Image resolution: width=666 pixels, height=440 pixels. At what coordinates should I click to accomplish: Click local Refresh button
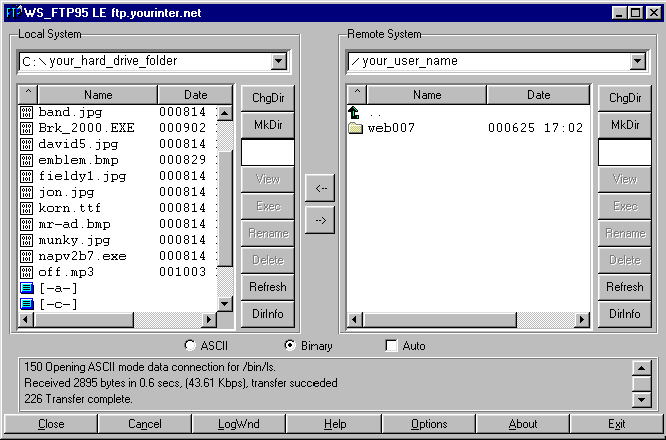point(268,287)
